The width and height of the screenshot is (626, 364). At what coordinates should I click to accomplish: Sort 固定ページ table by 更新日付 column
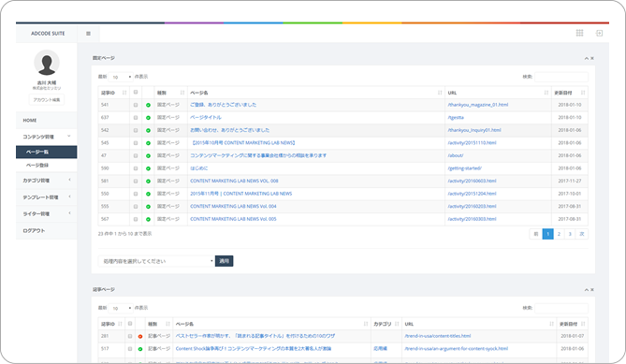(x=569, y=93)
